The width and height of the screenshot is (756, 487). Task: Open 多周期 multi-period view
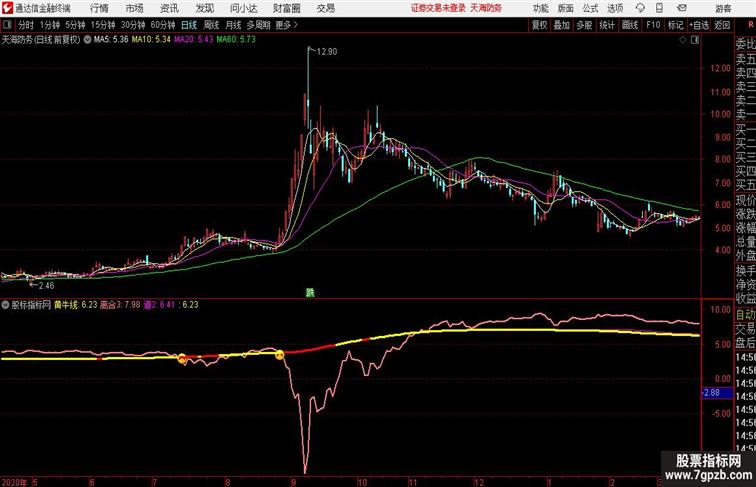[x=259, y=25]
